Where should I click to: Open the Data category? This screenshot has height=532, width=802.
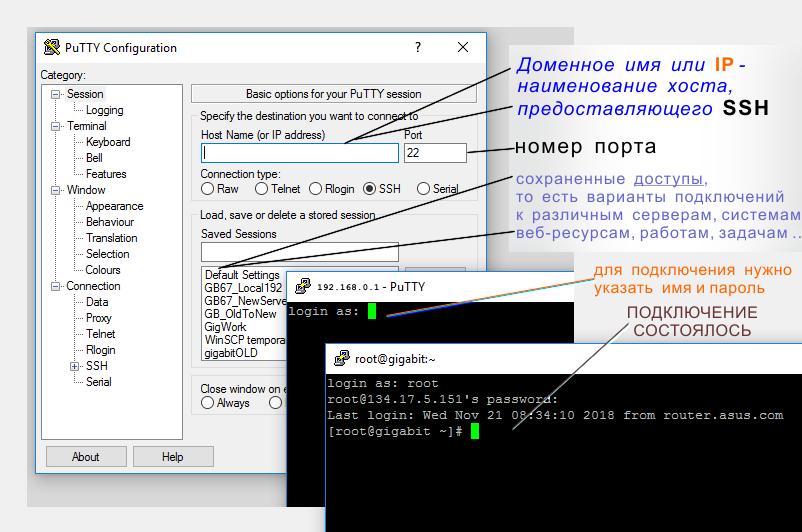97,302
